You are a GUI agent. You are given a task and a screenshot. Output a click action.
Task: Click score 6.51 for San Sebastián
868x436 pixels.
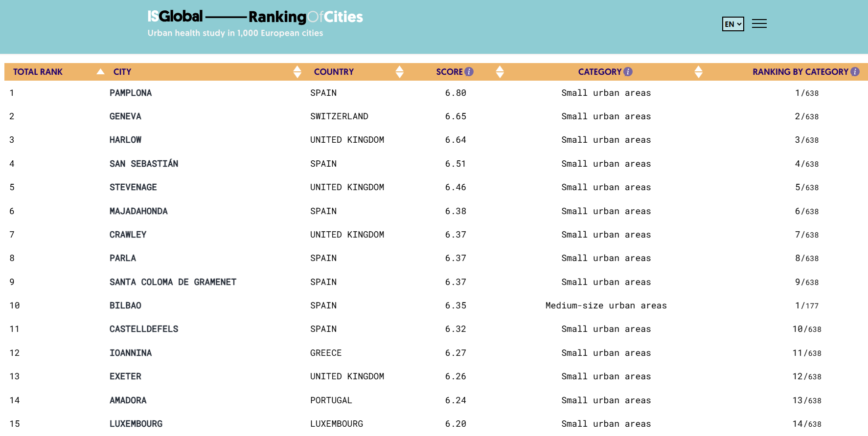click(x=456, y=163)
